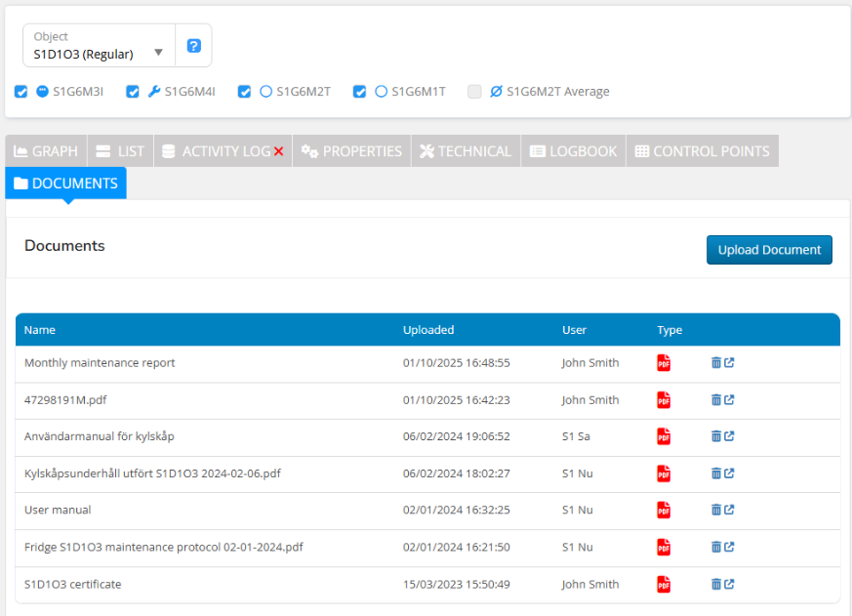Open 47298191M.pdf in new window

point(729,399)
